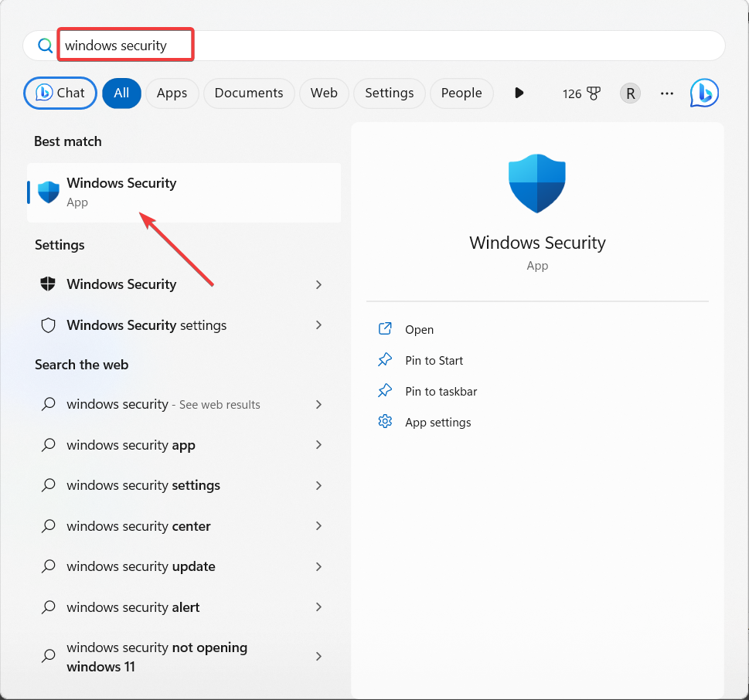Expand chevron for windows security app

coord(318,445)
